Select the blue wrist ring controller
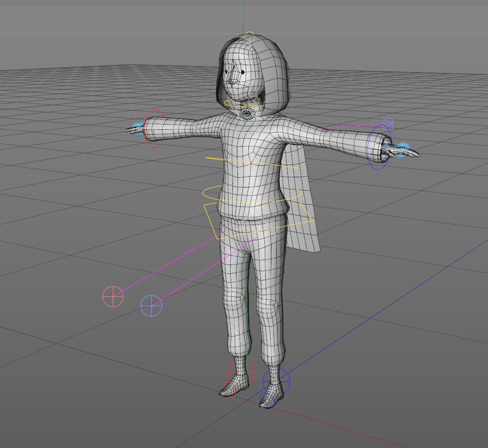Screen dimensions: 488x448 (379, 147)
